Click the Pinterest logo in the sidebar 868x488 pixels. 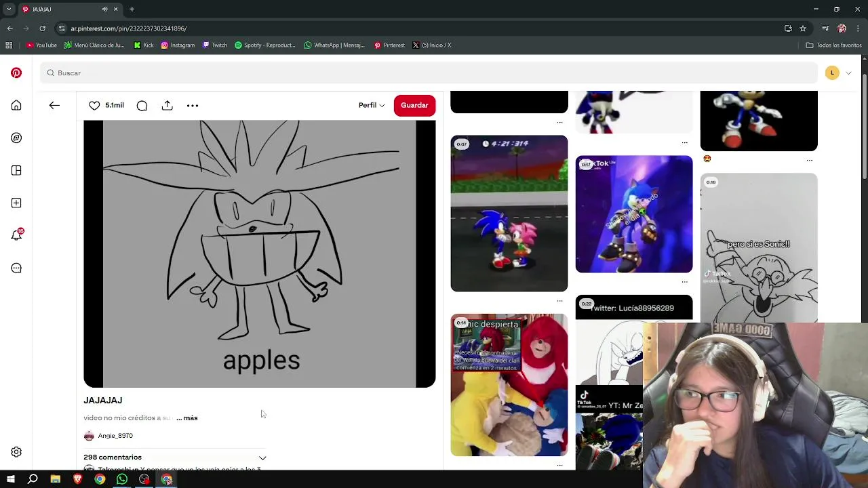[16, 73]
